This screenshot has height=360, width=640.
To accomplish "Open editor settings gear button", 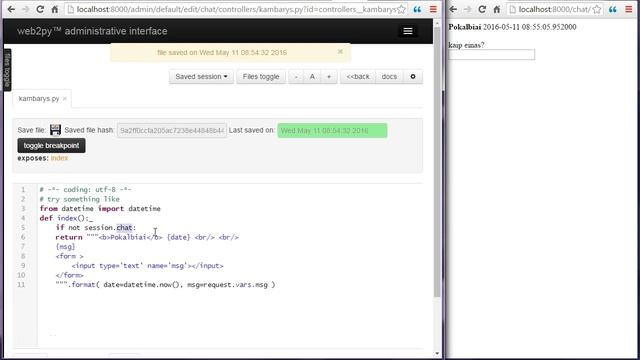I will coord(413,76).
